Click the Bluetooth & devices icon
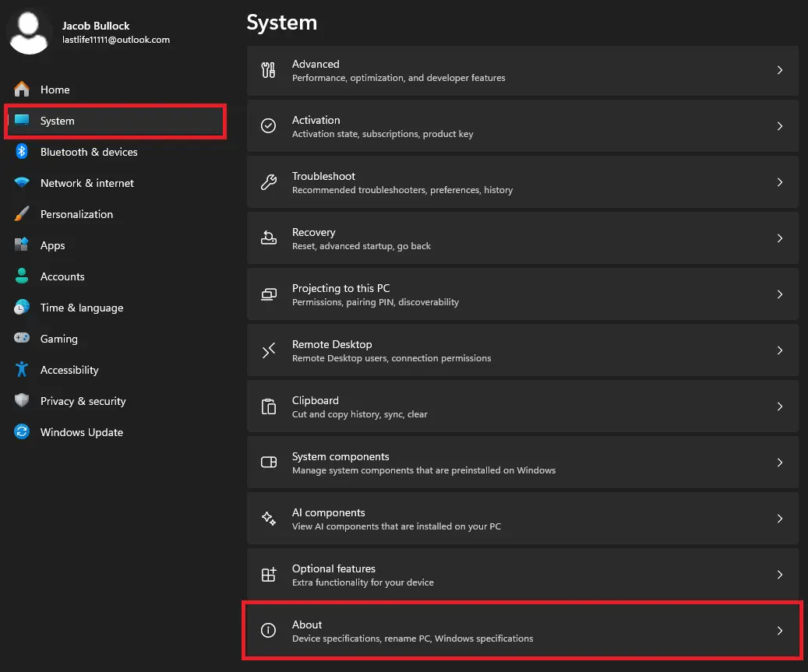Image resolution: width=808 pixels, height=672 pixels. tap(22, 152)
